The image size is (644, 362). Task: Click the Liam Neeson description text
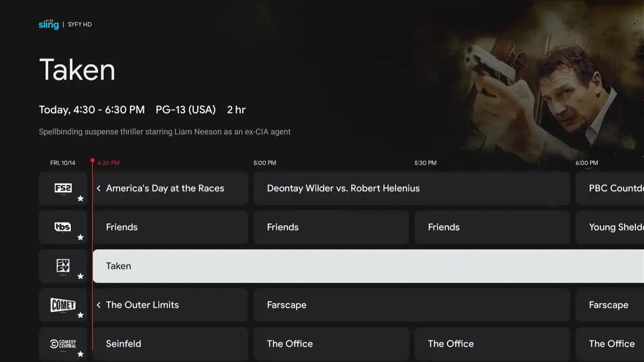(165, 132)
